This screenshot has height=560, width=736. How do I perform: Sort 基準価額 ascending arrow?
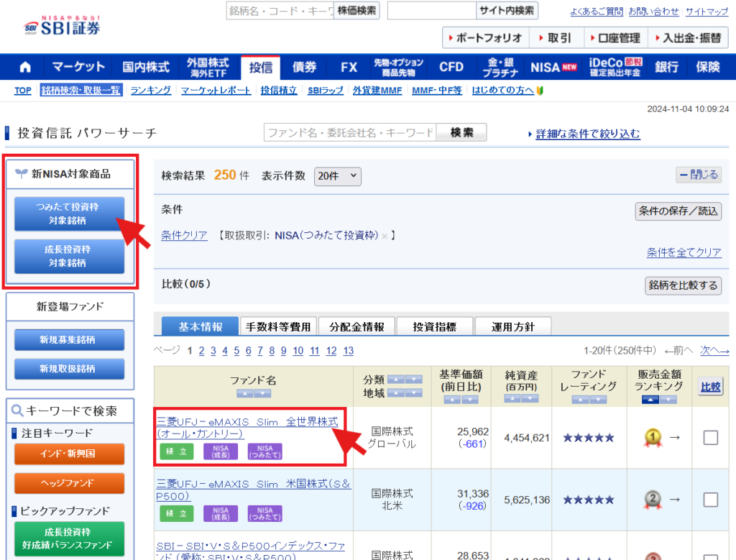coord(452,400)
